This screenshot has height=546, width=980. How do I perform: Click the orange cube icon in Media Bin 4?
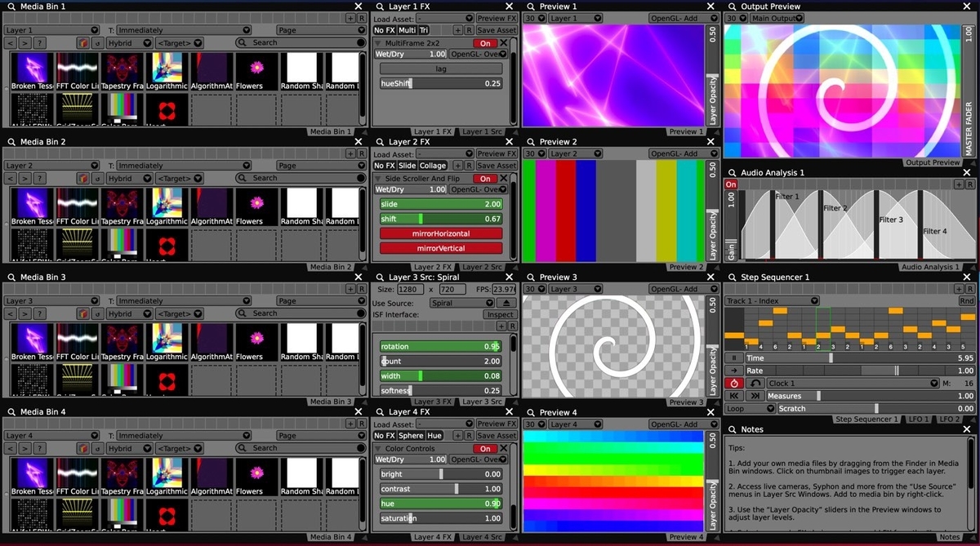[x=82, y=448]
